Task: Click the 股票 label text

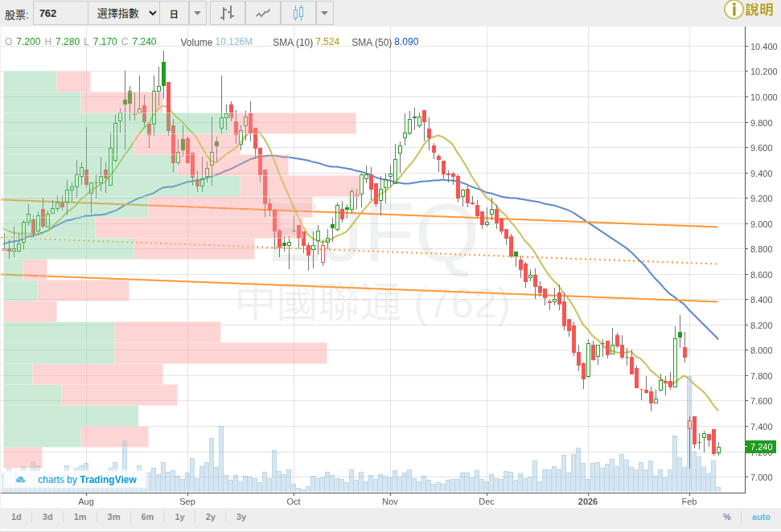Action: [x=16, y=14]
